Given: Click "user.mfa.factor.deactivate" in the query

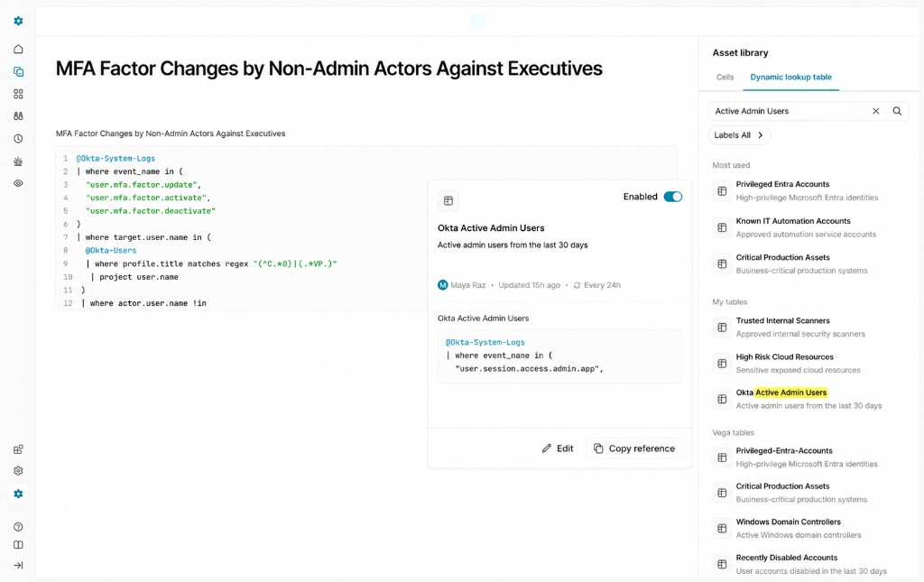Looking at the screenshot, I should (x=151, y=211).
